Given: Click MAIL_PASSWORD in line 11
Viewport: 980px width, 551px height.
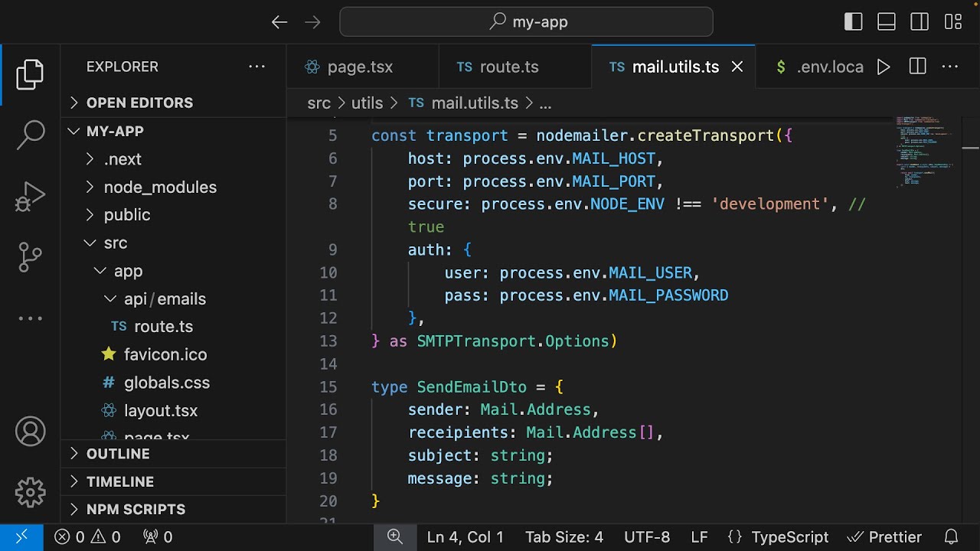Looking at the screenshot, I should [x=668, y=295].
